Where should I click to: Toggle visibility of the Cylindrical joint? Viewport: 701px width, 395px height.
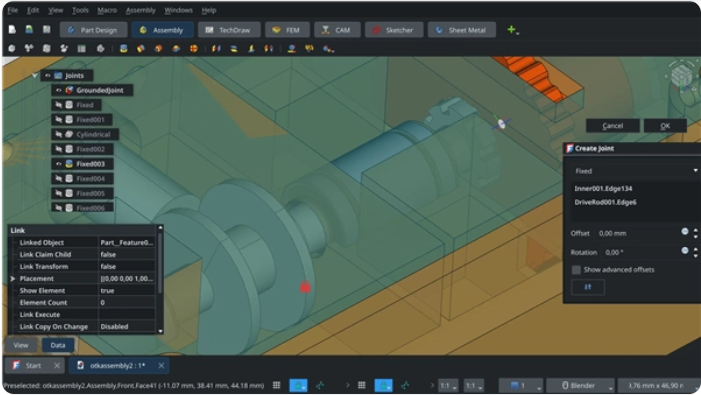59,134
